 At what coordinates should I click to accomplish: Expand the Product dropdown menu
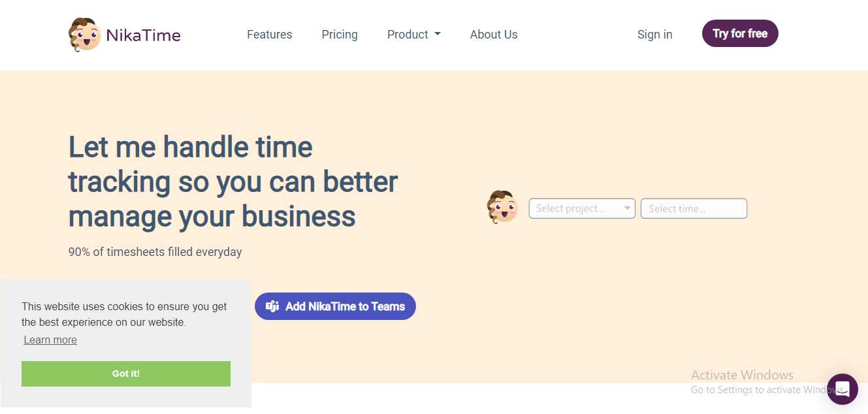413,35
